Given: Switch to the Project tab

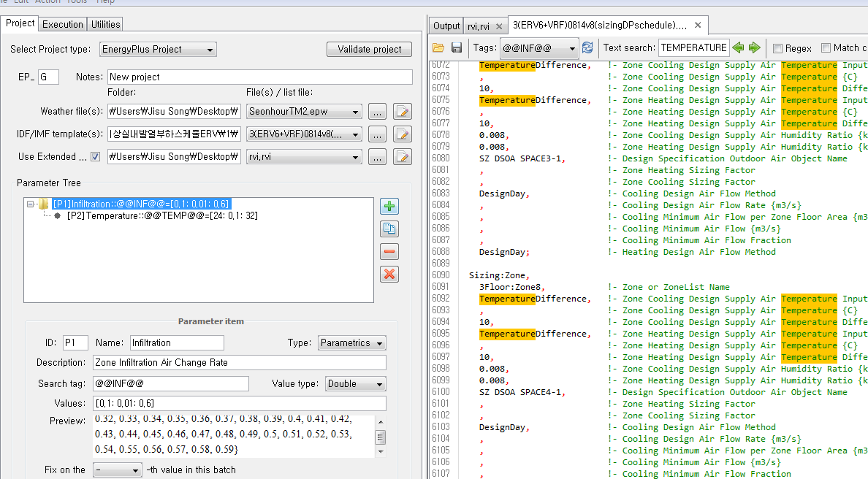Looking at the screenshot, I should [20, 23].
